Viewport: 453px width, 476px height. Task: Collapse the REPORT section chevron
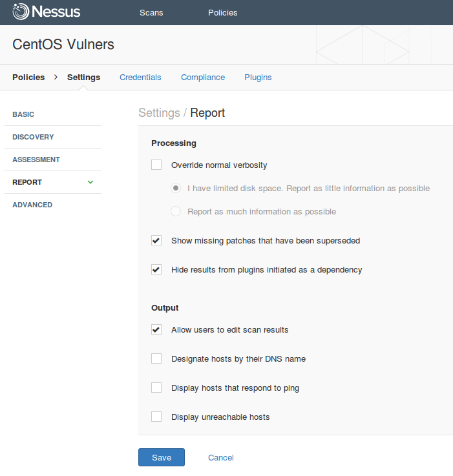(90, 182)
